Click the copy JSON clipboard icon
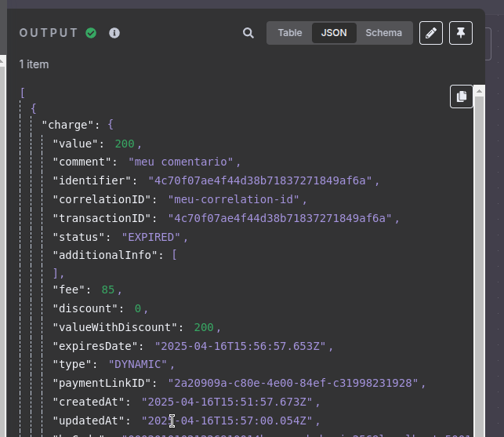Image resolution: width=504 pixels, height=437 pixels. (461, 96)
